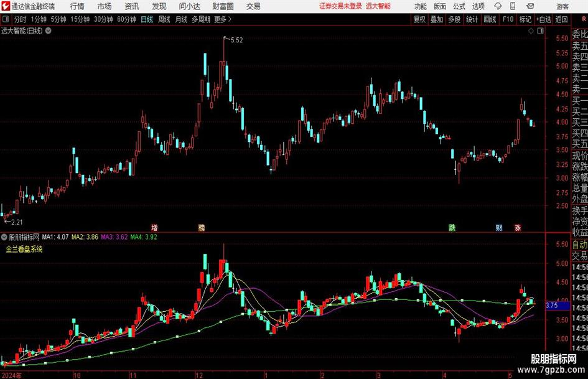This screenshot has height=379, width=588.
Task: Click red 远大智能 link in title bar
Action: [x=378, y=6]
